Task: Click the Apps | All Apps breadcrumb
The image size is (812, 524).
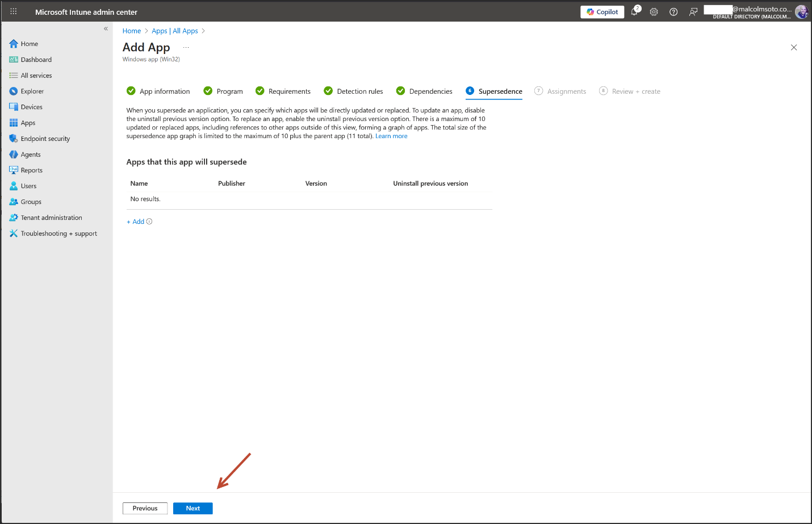Action: (x=175, y=31)
